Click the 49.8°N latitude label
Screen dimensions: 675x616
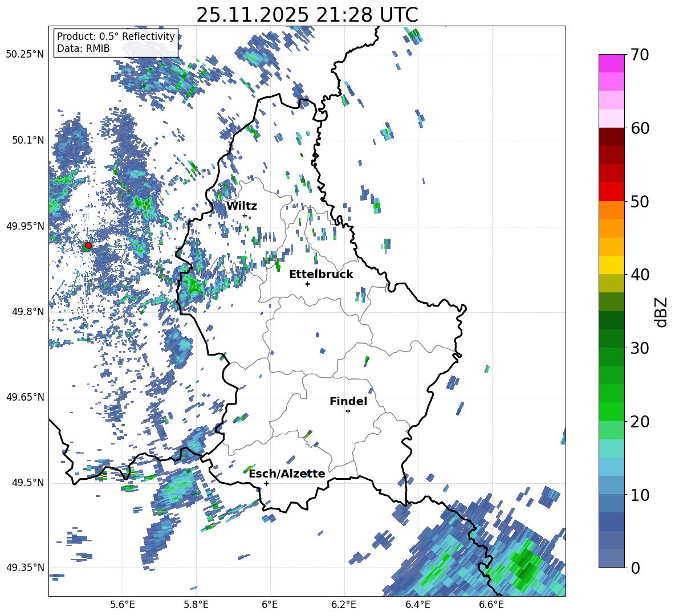(28, 312)
